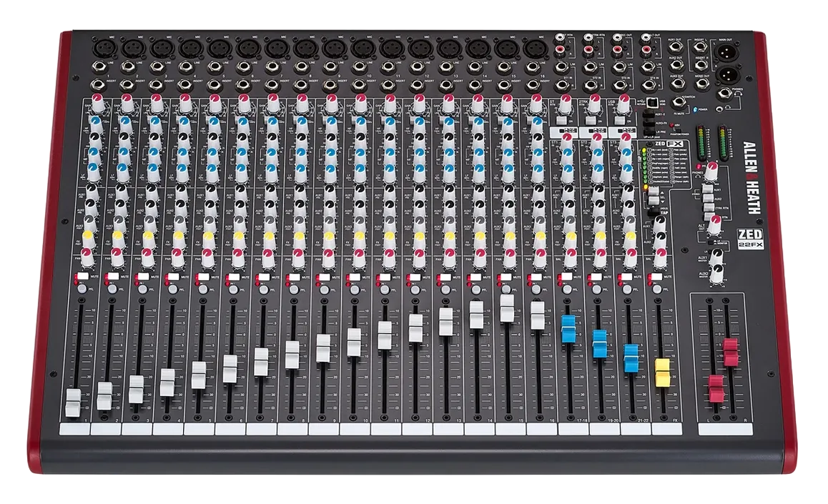Click the USB port connector

point(653,102)
